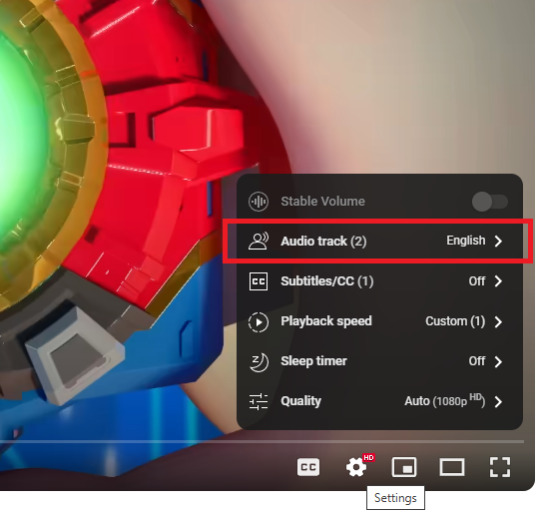
Task: Click the Subtitles Off value text
Action: (477, 281)
